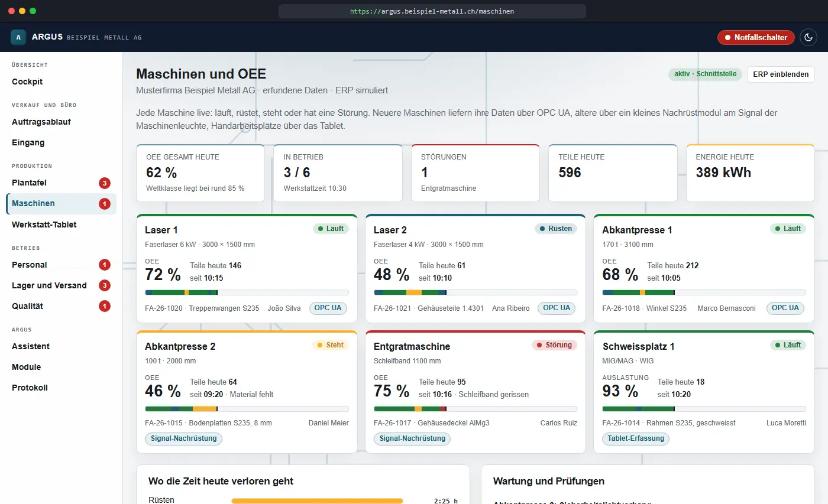Open the OEE Gesamt Heute tile
The image size is (828, 504).
click(200, 173)
